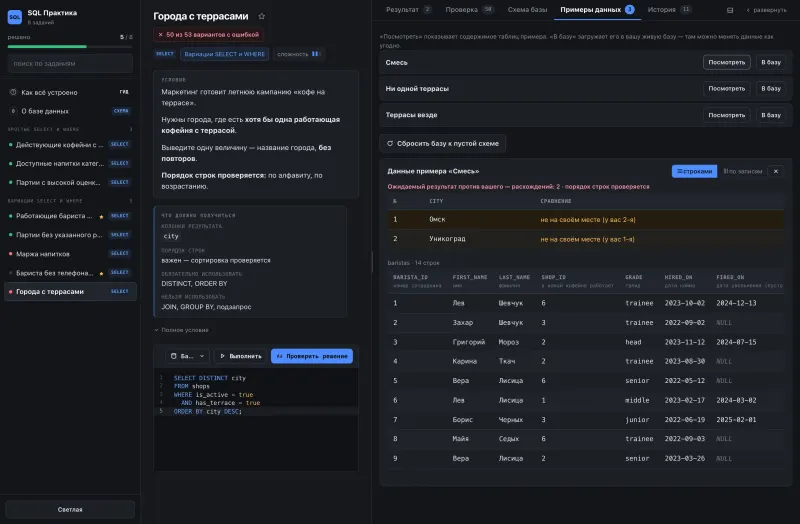Click the layout icon left of развернуть
800x524 pixels.
click(x=730, y=10)
